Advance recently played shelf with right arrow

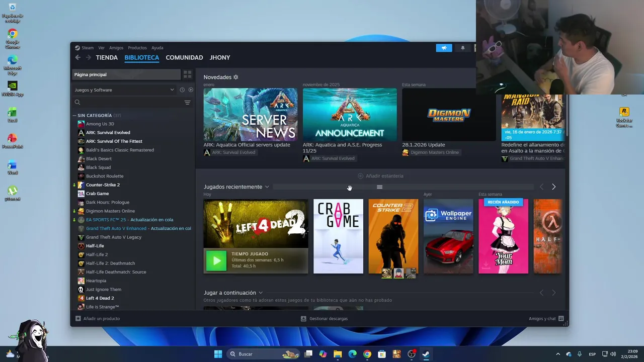(x=553, y=187)
